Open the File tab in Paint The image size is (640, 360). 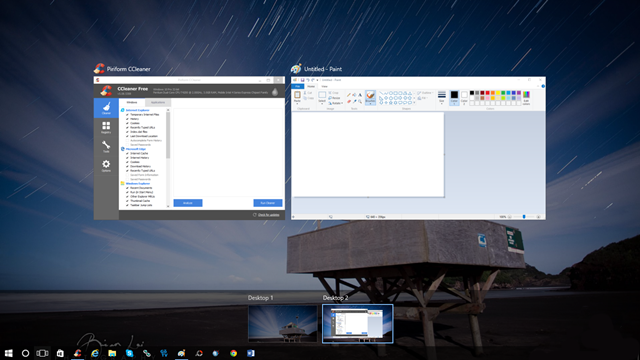298,86
